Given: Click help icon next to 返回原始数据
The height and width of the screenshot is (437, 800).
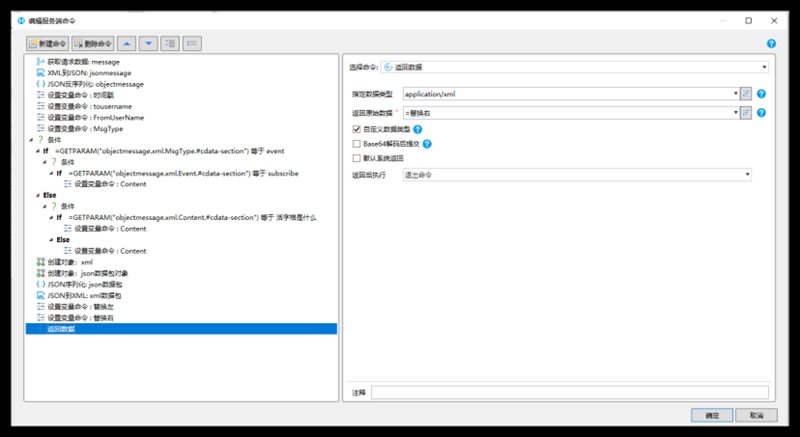Looking at the screenshot, I should pos(761,113).
